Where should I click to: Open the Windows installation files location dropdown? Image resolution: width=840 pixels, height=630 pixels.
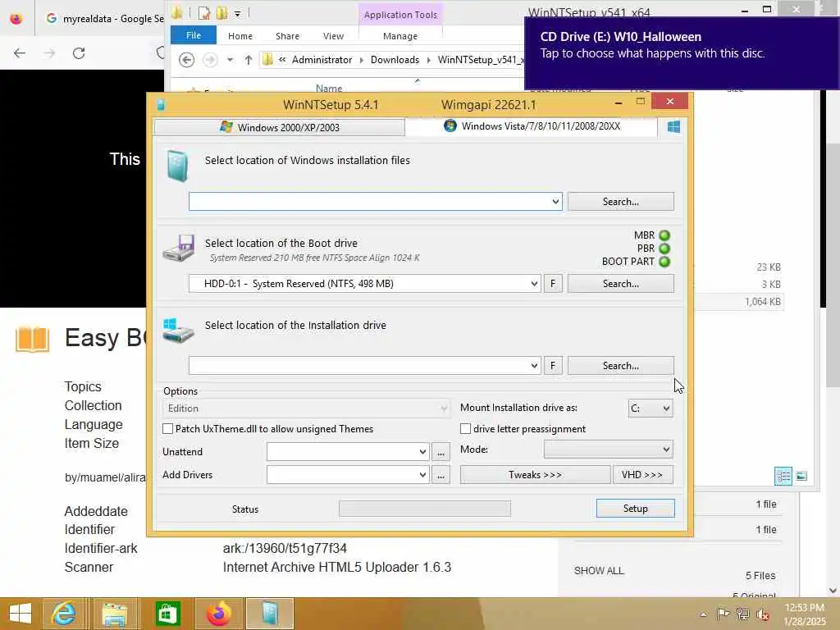555,202
